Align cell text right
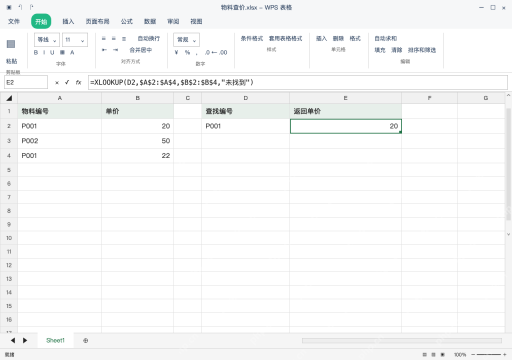This screenshot has width=512, height=360. point(124,39)
